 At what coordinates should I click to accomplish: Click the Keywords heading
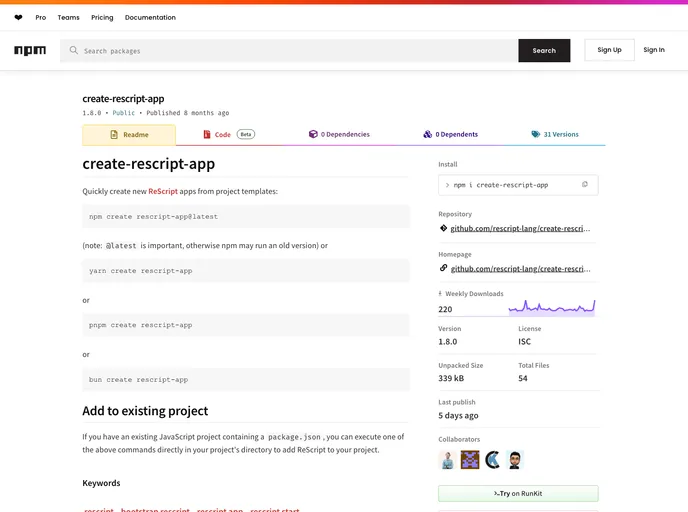101,483
